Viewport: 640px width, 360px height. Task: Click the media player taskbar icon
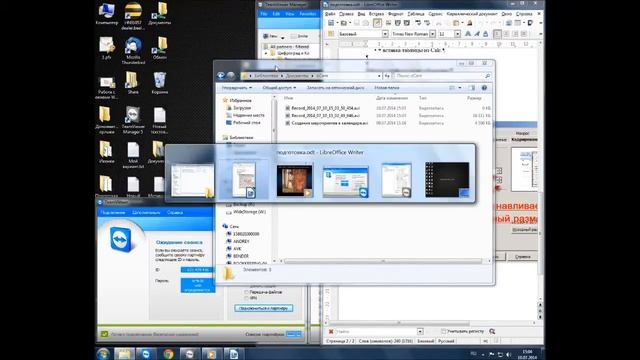tap(211, 353)
